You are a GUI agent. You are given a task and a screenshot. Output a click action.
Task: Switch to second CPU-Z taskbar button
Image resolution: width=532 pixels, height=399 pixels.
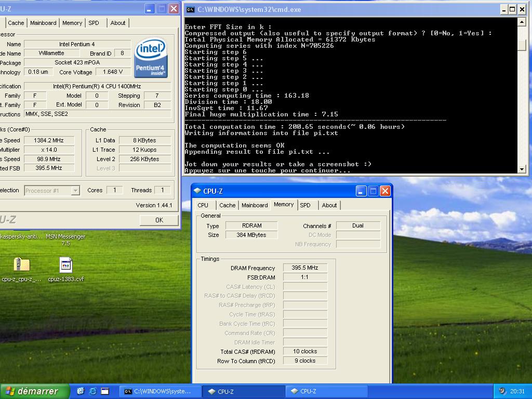point(326,392)
